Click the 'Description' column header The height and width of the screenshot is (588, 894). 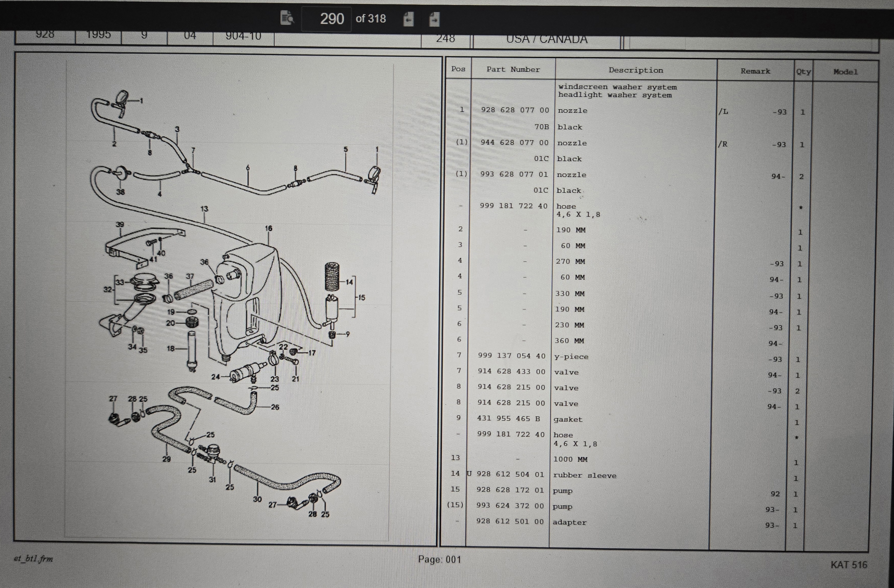click(x=636, y=70)
